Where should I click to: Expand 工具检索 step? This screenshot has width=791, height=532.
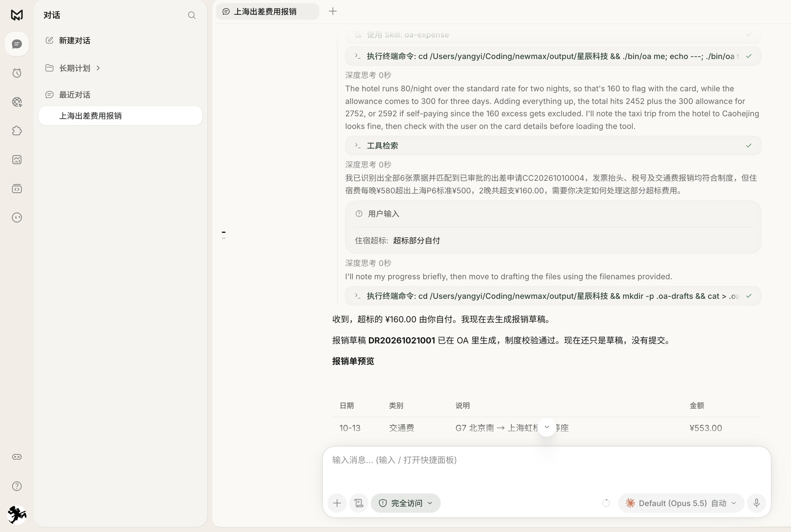tap(553, 145)
